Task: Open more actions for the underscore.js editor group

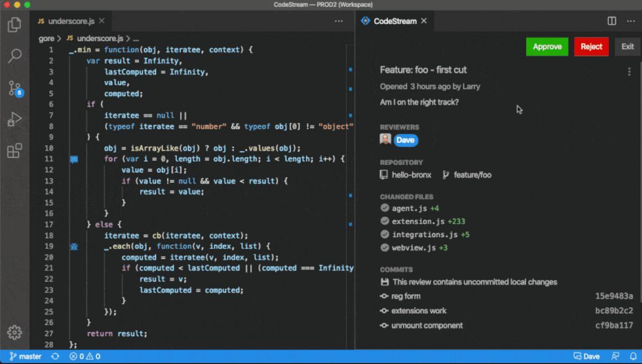Action: pyautogui.click(x=339, y=21)
